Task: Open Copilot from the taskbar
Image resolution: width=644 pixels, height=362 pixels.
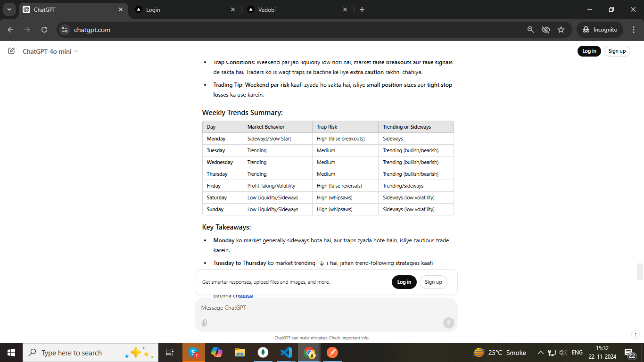Action: [217, 353]
